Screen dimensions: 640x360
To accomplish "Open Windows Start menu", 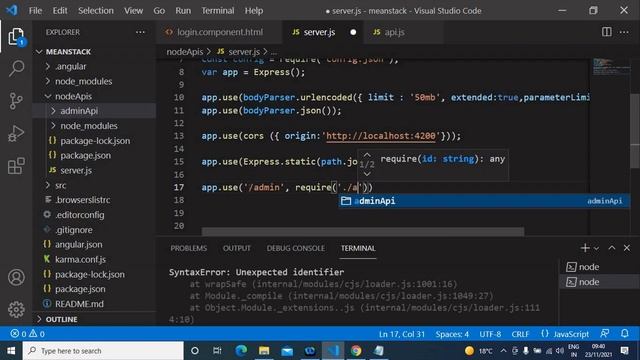I will [x=11, y=351].
